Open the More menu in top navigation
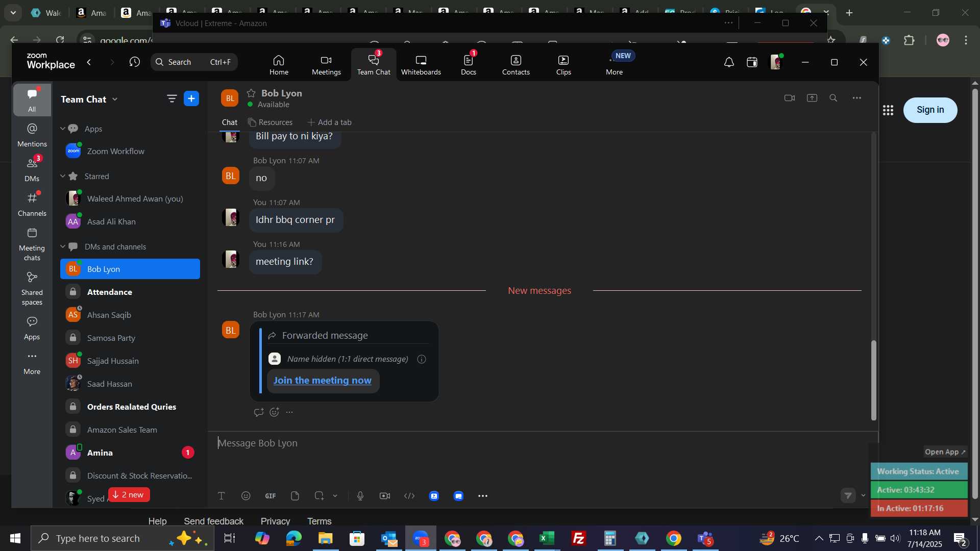The width and height of the screenshot is (980, 551). [x=615, y=65]
